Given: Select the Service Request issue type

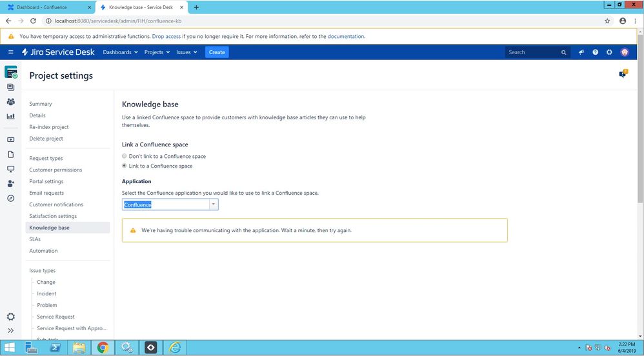Looking at the screenshot, I should tap(56, 317).
